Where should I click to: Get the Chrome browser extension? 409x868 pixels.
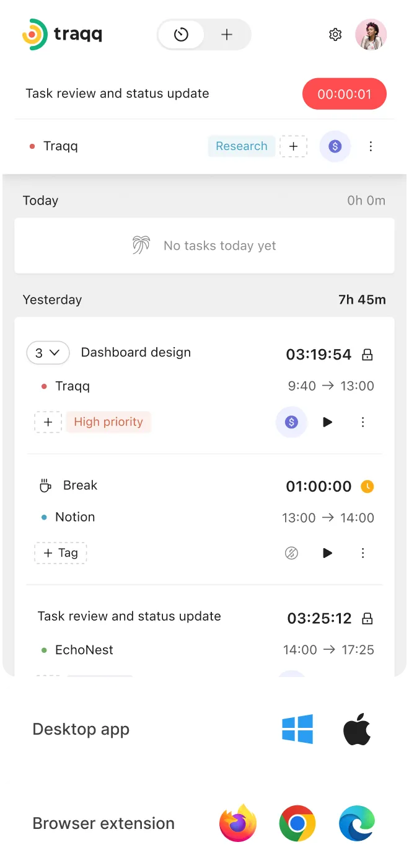[x=297, y=823]
